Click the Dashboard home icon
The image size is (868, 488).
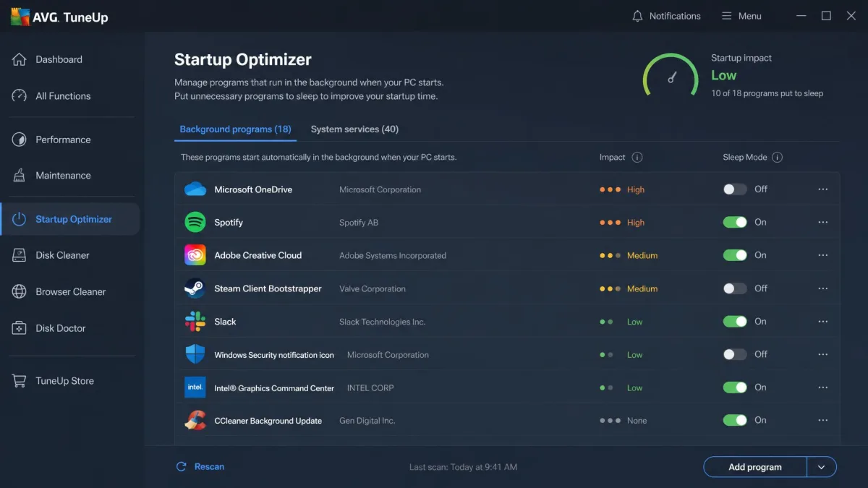coord(20,59)
